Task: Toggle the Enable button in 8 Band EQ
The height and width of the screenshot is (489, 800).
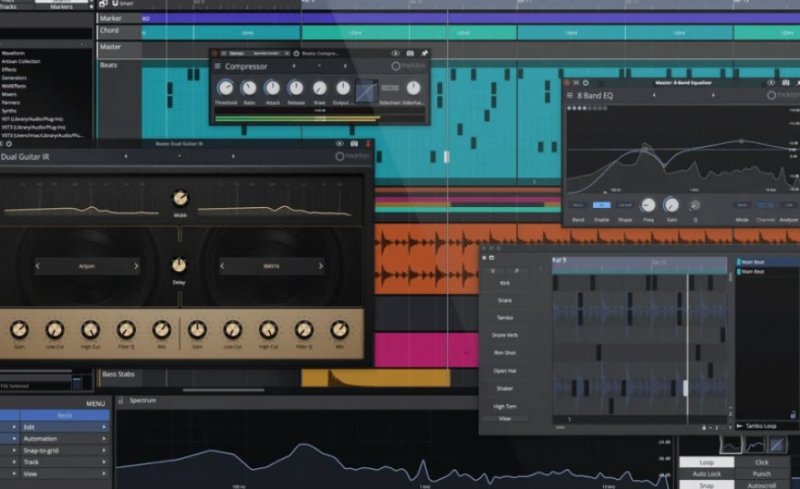Action: click(602, 205)
